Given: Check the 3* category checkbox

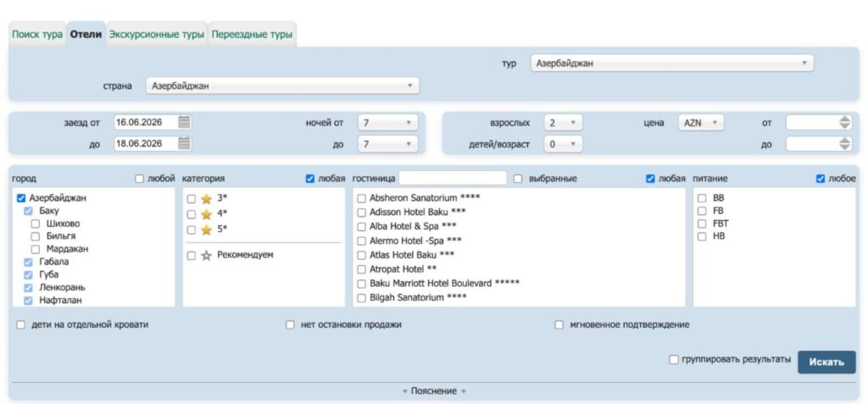Looking at the screenshot, I should (x=192, y=199).
